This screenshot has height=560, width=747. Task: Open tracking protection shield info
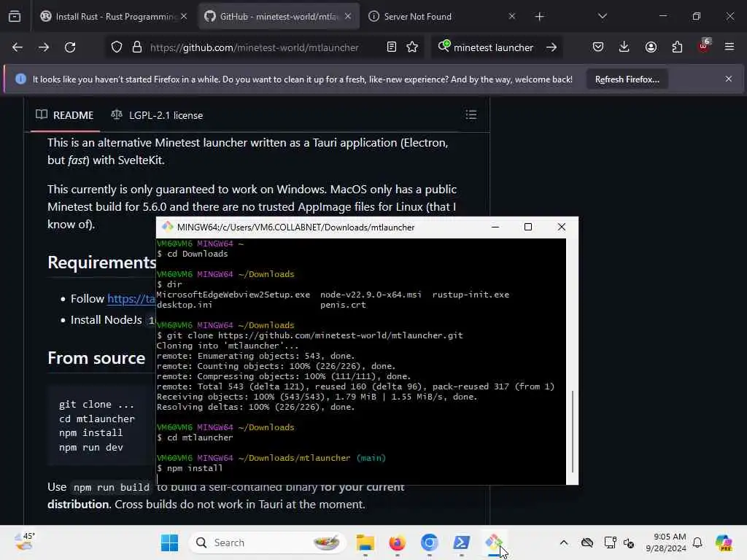pyautogui.click(x=117, y=47)
